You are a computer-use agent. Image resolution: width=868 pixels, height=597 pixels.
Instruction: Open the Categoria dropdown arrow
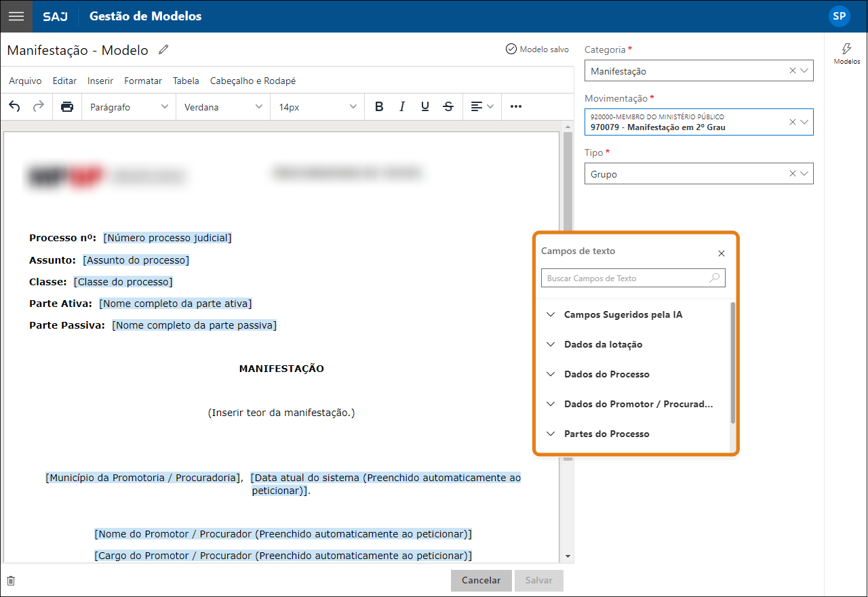tap(804, 70)
